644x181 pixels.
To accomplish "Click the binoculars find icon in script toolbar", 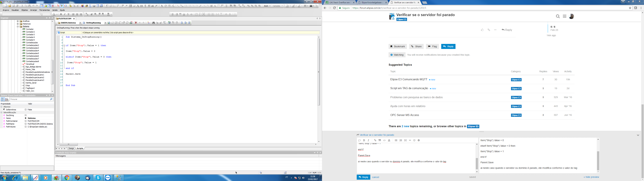I will (x=153, y=23).
